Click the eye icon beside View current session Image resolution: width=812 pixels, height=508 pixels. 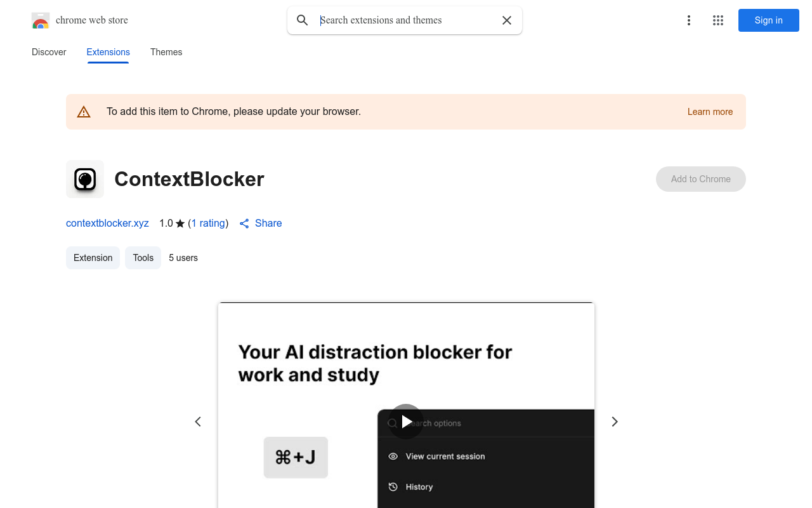point(393,456)
